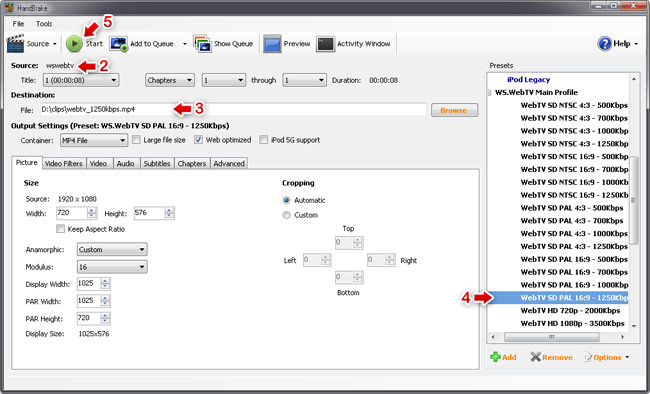Collapse the WS.WebTV Main Profile tree node
This screenshot has width=650, height=394.
click(489, 92)
